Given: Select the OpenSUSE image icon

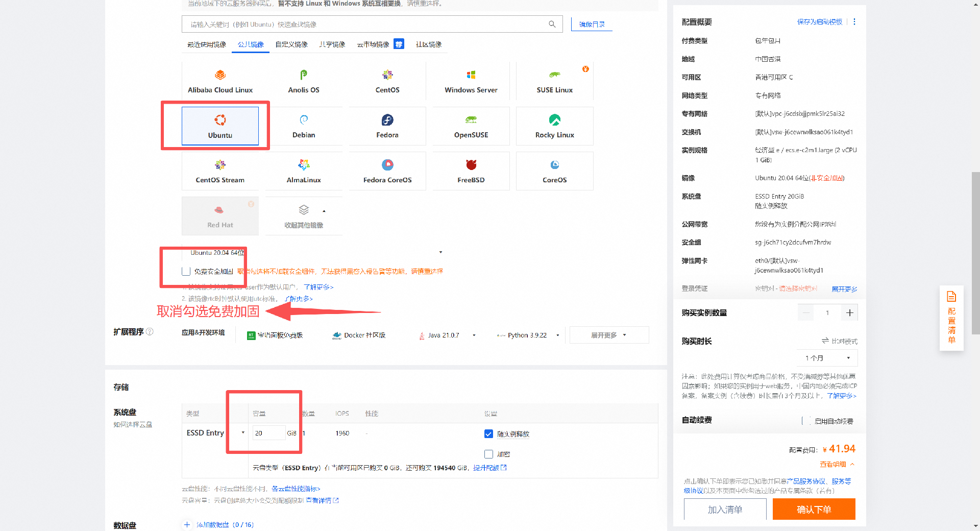Looking at the screenshot, I should click(471, 120).
